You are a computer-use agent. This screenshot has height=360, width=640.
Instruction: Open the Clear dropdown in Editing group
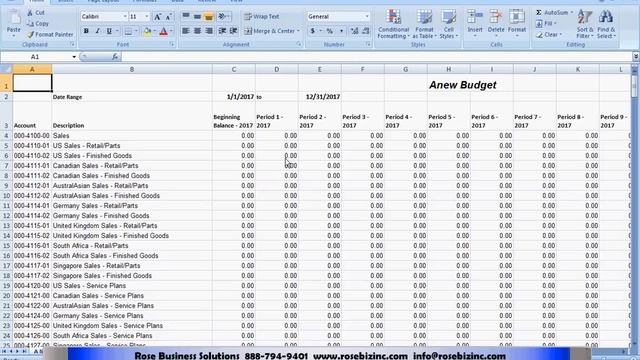pyautogui.click(x=549, y=35)
